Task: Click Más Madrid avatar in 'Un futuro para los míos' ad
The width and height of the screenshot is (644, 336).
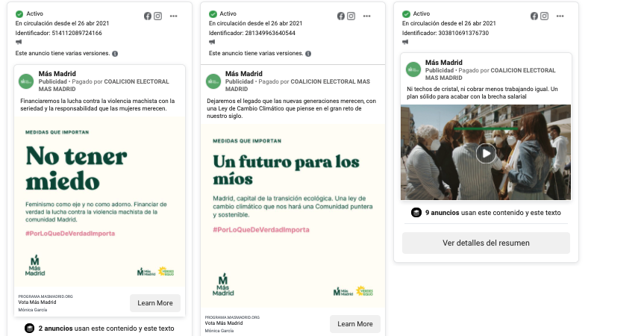Action: pos(213,81)
